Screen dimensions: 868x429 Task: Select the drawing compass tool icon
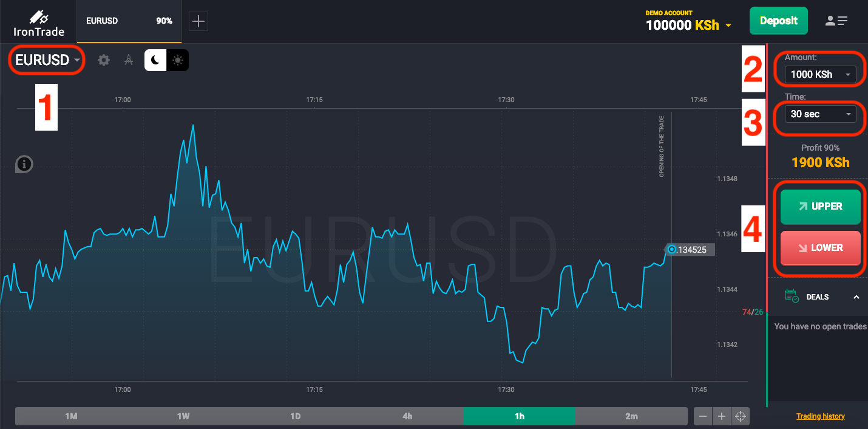tap(128, 60)
